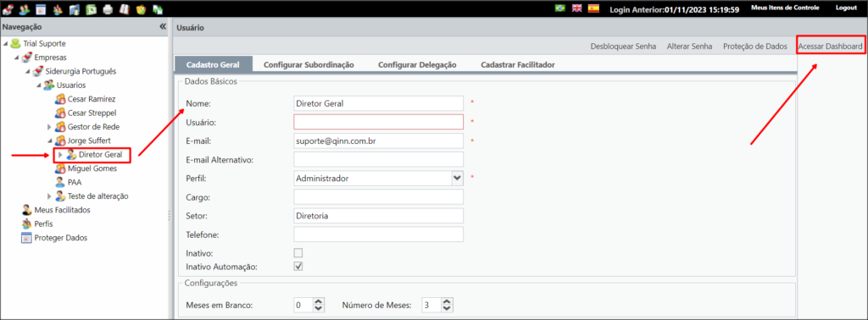Switch language with the UK flag
868x320 pixels.
tap(576, 8)
